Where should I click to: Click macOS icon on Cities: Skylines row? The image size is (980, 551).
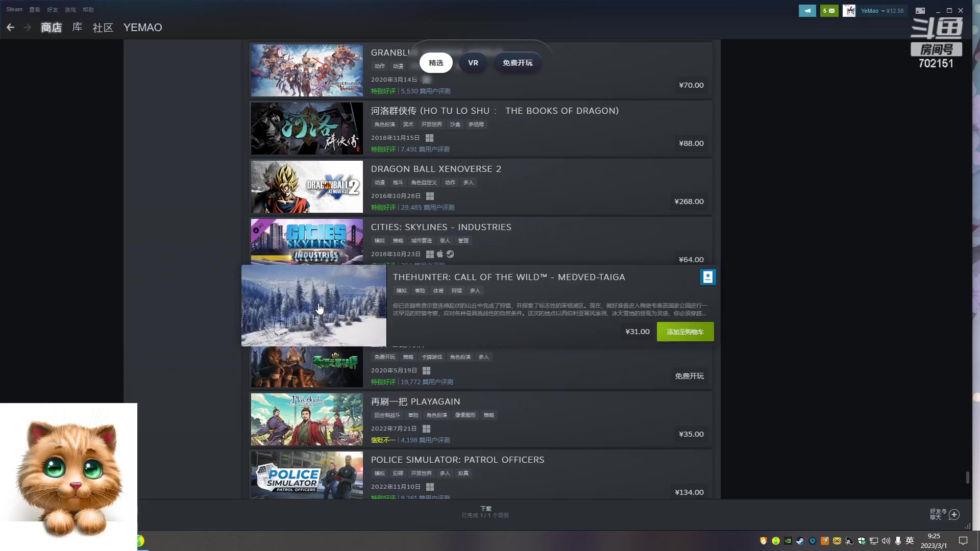pyautogui.click(x=440, y=254)
